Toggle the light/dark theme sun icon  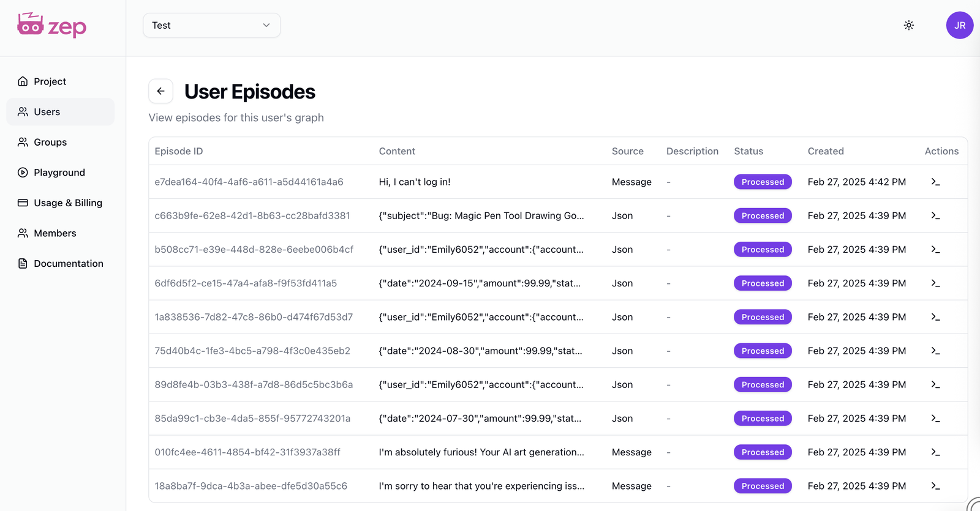coord(908,25)
